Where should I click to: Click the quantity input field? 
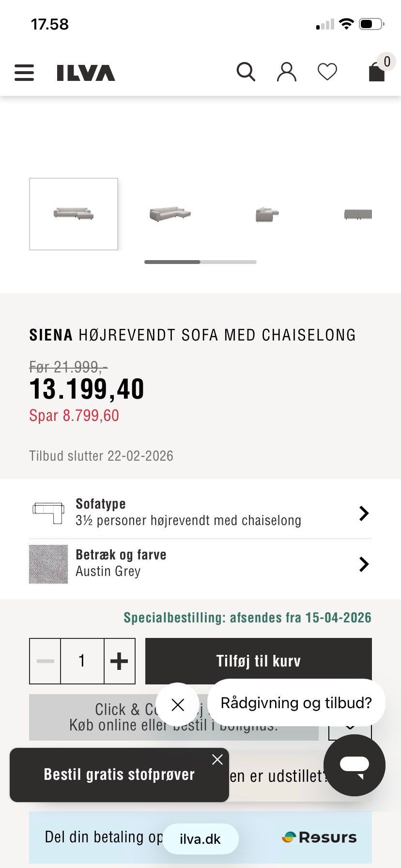click(82, 661)
